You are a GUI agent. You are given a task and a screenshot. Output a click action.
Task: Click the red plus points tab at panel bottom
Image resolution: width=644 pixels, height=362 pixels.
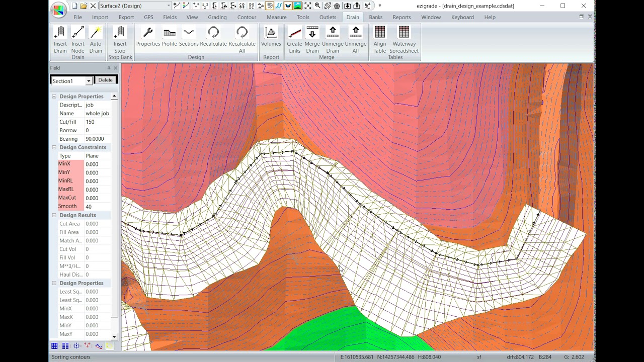88,346
